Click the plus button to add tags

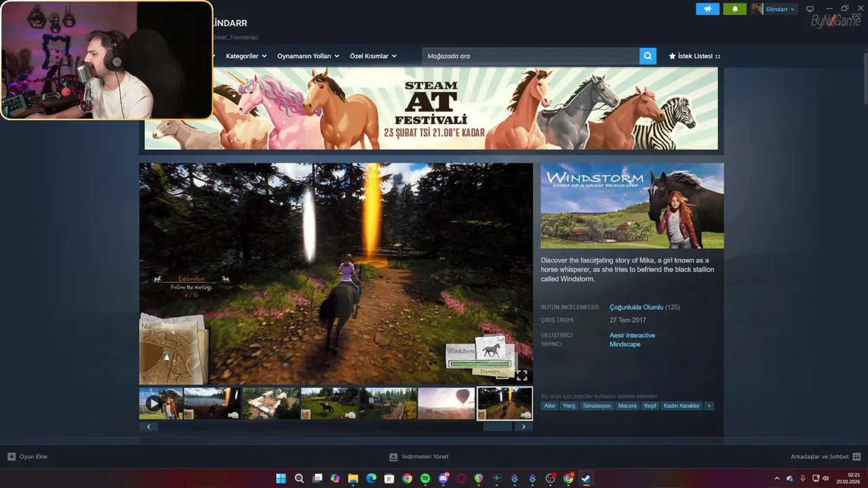point(709,406)
